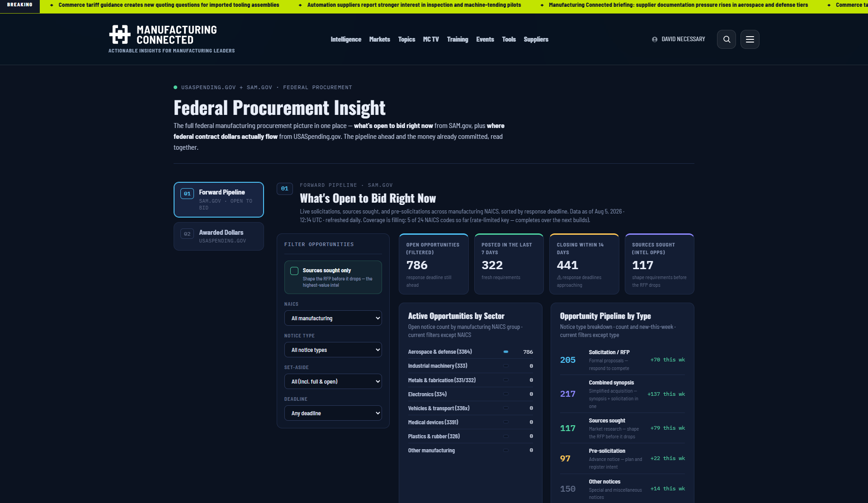Click the Pre-solicitation type row

coord(623,459)
